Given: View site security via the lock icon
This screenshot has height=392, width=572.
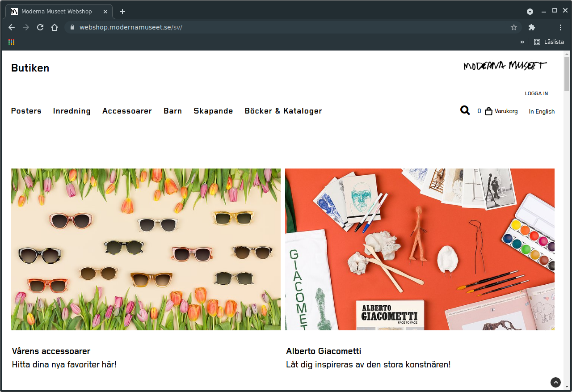Looking at the screenshot, I should point(72,27).
